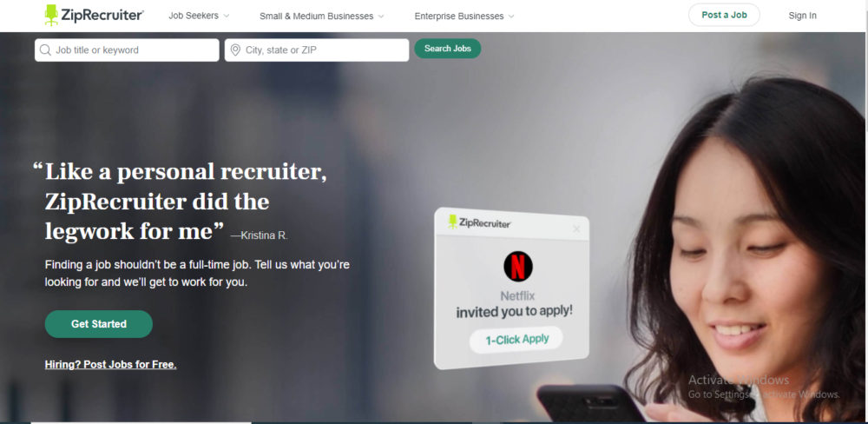This screenshot has width=868, height=424.
Task: Expand the Enterprise Businesses chevron
Action: [511, 17]
